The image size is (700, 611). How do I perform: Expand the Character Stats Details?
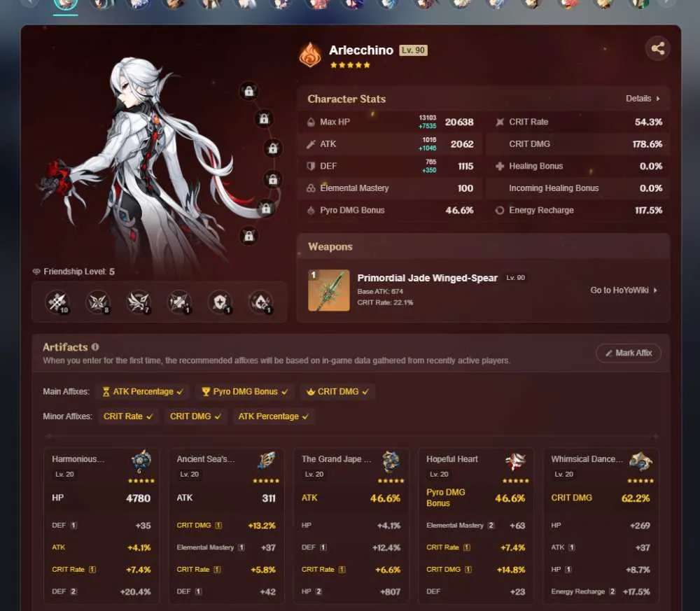coord(643,99)
